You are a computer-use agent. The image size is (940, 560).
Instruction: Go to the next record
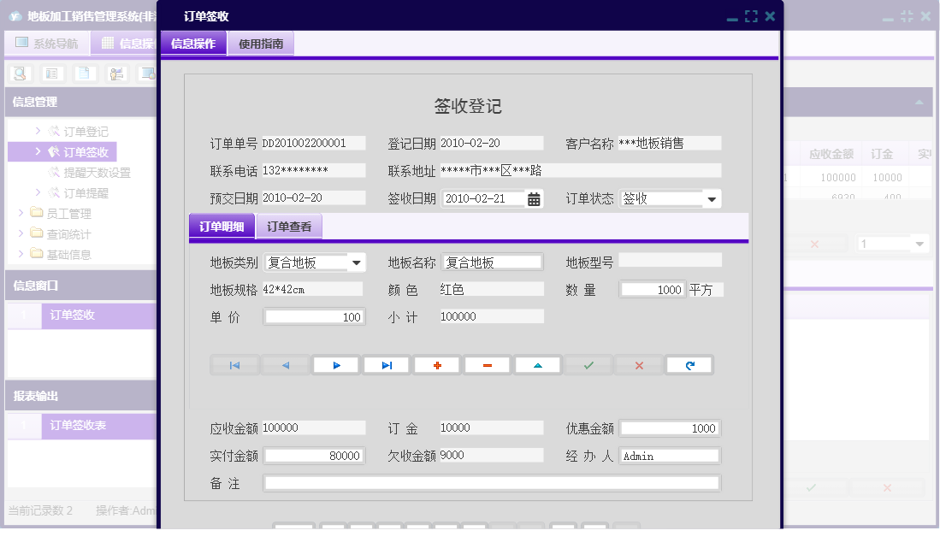335,364
